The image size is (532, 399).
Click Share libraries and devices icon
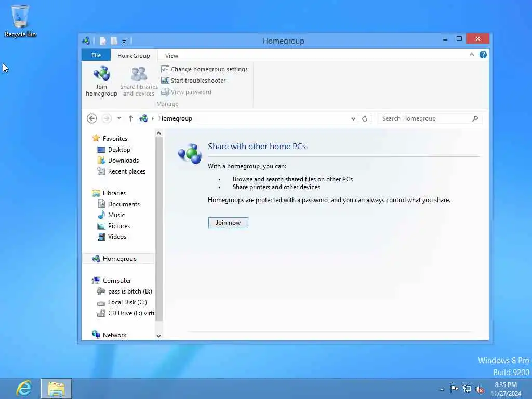tap(139, 82)
